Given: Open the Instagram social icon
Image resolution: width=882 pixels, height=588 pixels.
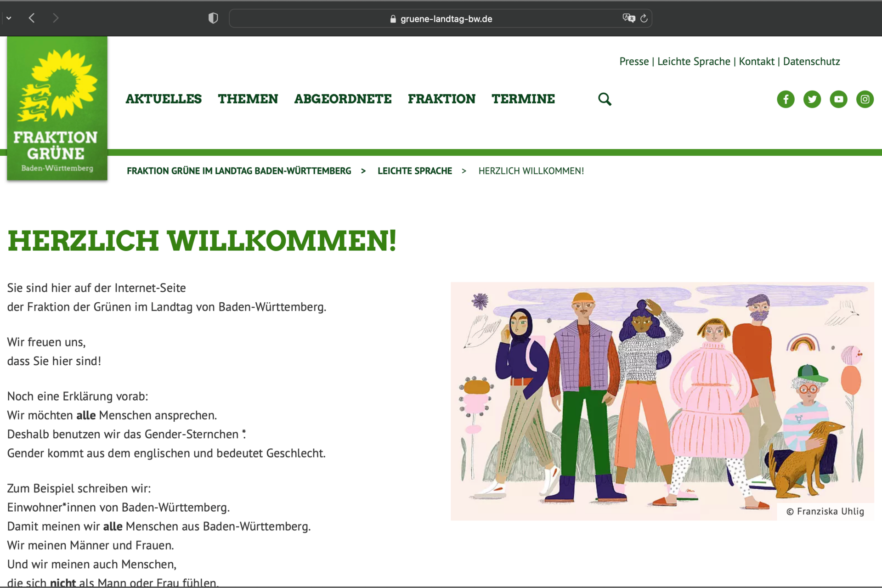Looking at the screenshot, I should (865, 99).
